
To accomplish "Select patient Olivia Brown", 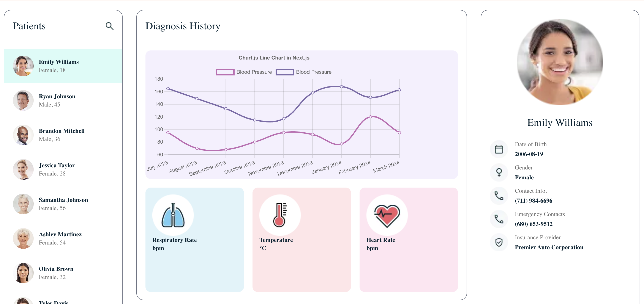I will click(56, 273).
